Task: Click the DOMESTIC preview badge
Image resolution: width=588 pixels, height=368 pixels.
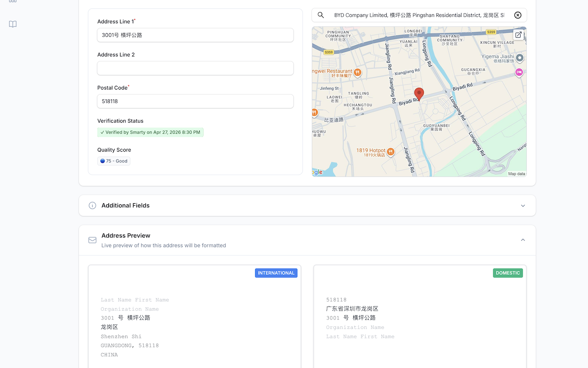Action: [508, 273]
